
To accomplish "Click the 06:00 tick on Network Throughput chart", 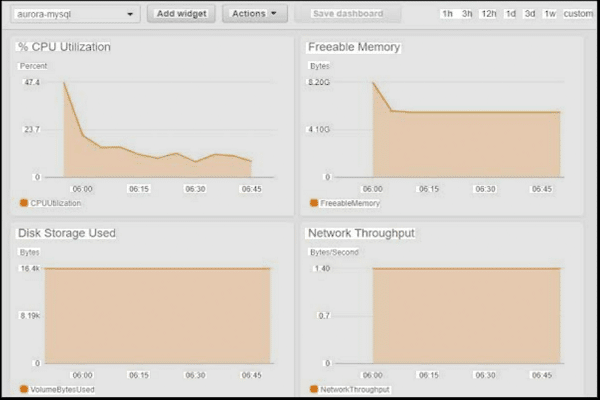I will (372, 375).
